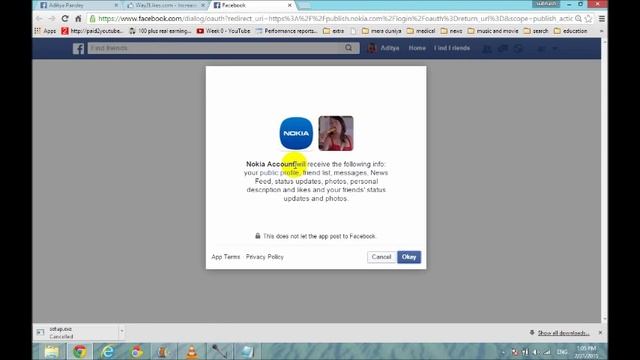This screenshot has height=360, width=640.
Task: Expand the music and movie bookmarks folder
Action: [x=493, y=31]
